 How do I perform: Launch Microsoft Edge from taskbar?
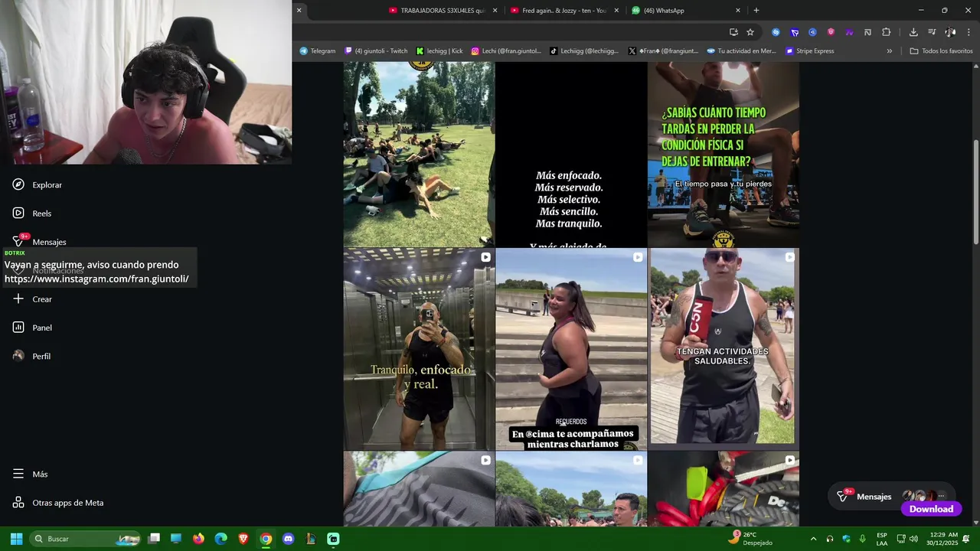coord(221,539)
